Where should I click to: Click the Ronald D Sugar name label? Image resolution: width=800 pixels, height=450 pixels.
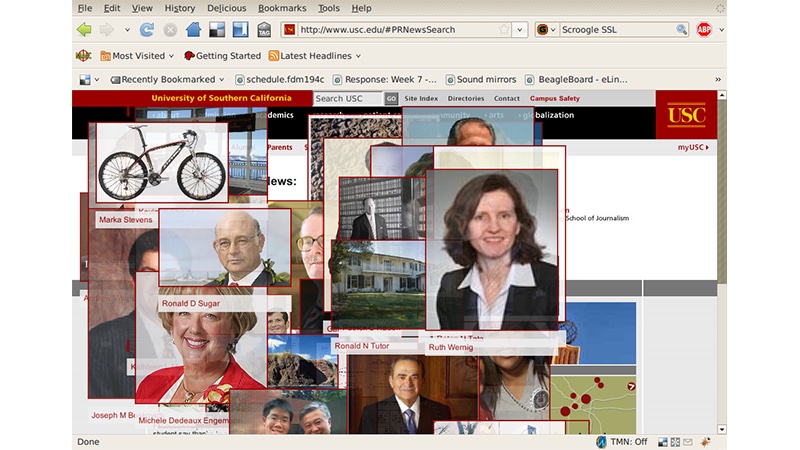191,303
